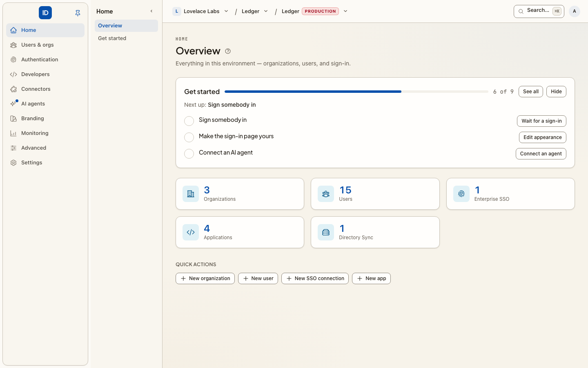The height and width of the screenshot is (368, 588).
Task: Click the Edit appearance button
Action: (542, 137)
